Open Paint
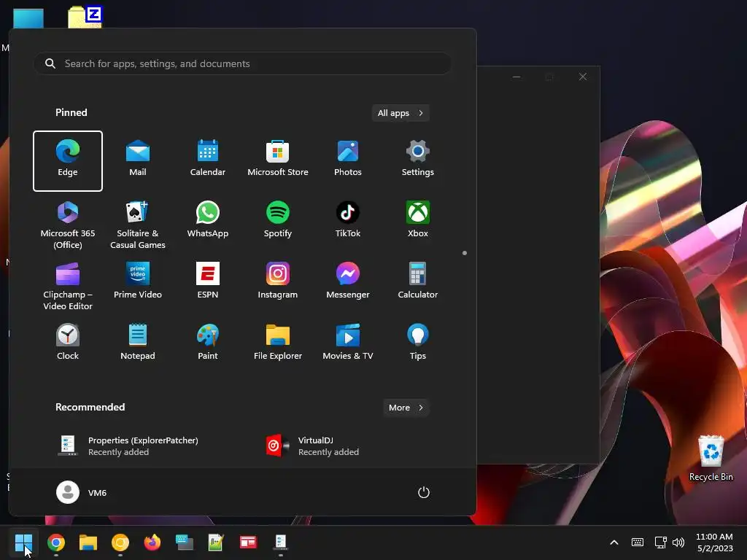This screenshot has width=747, height=560. (208, 344)
